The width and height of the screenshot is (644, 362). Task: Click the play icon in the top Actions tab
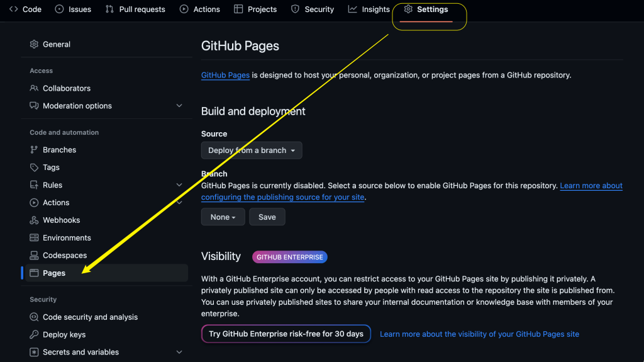(184, 9)
